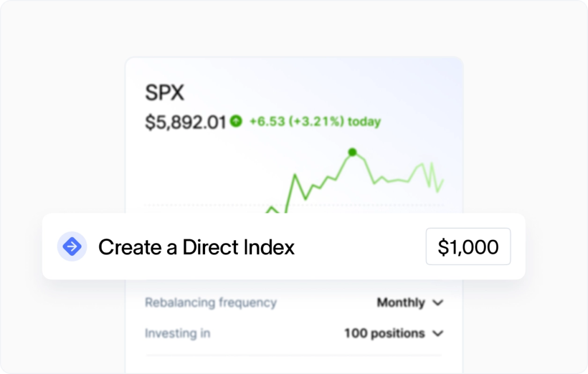The image size is (588, 374).
Task: Click the chevron beside 100 positions
Action: [x=438, y=333]
